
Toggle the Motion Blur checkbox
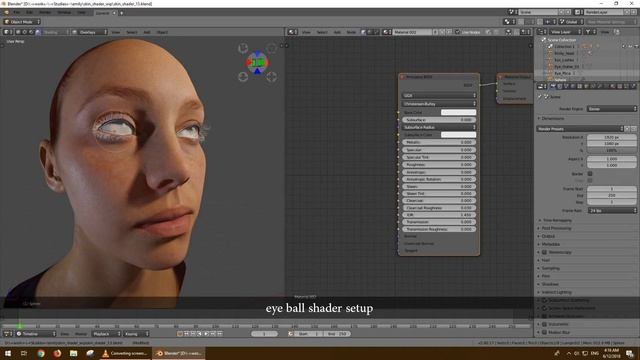[x=544, y=332]
